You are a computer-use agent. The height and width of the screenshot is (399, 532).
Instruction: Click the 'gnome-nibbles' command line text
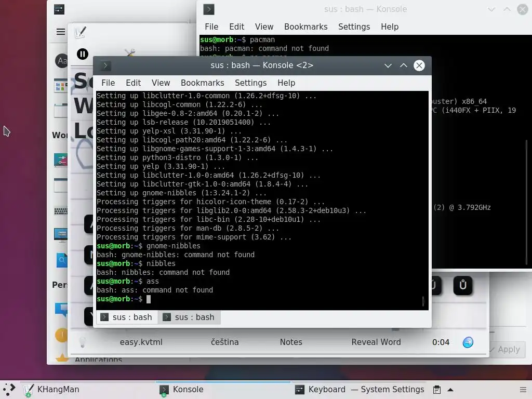pyautogui.click(x=174, y=246)
